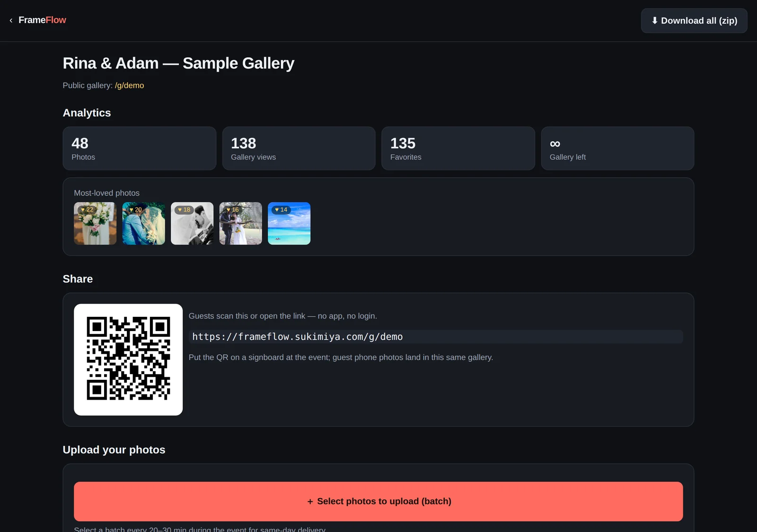
Task: Click the Share section heading
Action: (x=78, y=279)
